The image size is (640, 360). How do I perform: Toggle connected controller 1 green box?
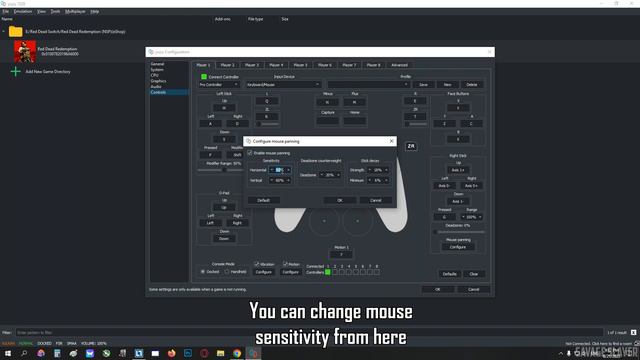coord(328,272)
